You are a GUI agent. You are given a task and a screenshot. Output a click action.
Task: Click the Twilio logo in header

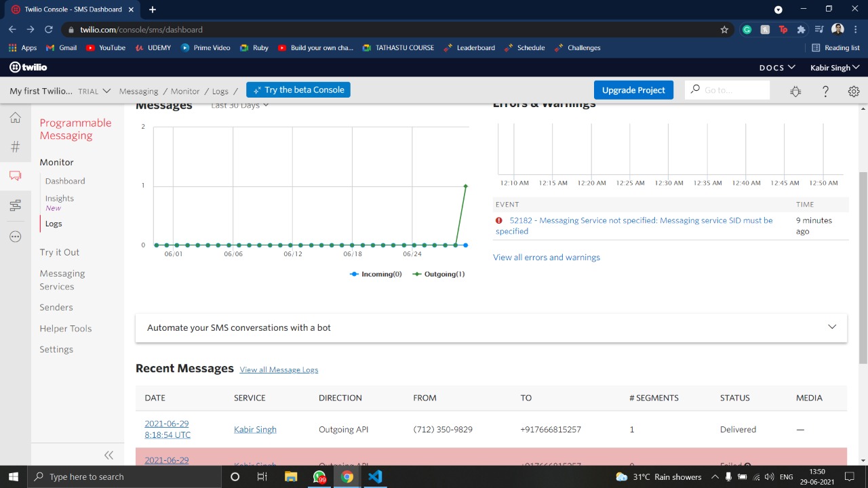click(28, 67)
